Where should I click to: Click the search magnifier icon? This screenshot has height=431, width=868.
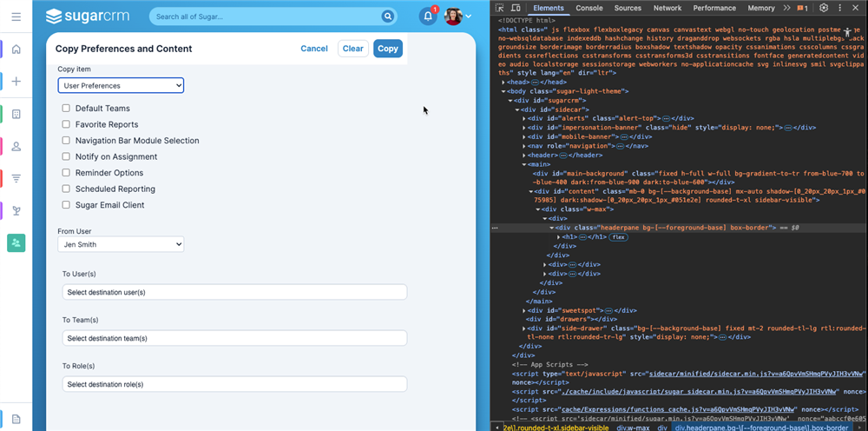click(x=387, y=17)
